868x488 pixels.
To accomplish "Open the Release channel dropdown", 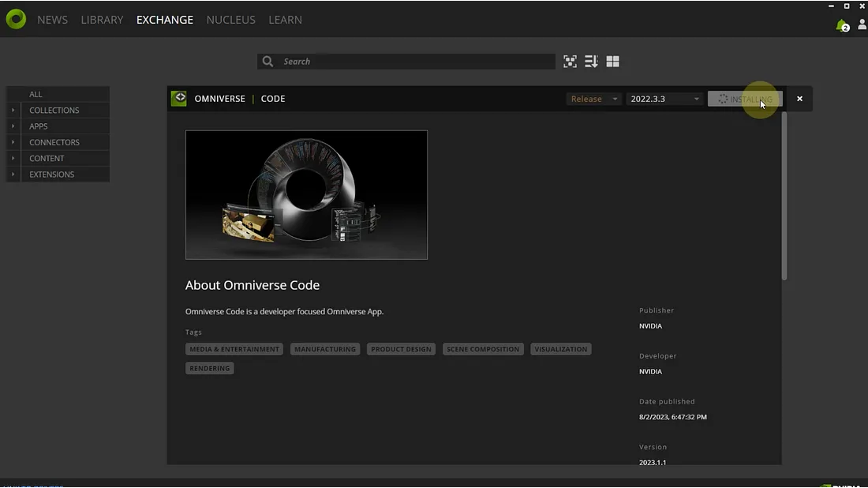I will pyautogui.click(x=593, y=99).
